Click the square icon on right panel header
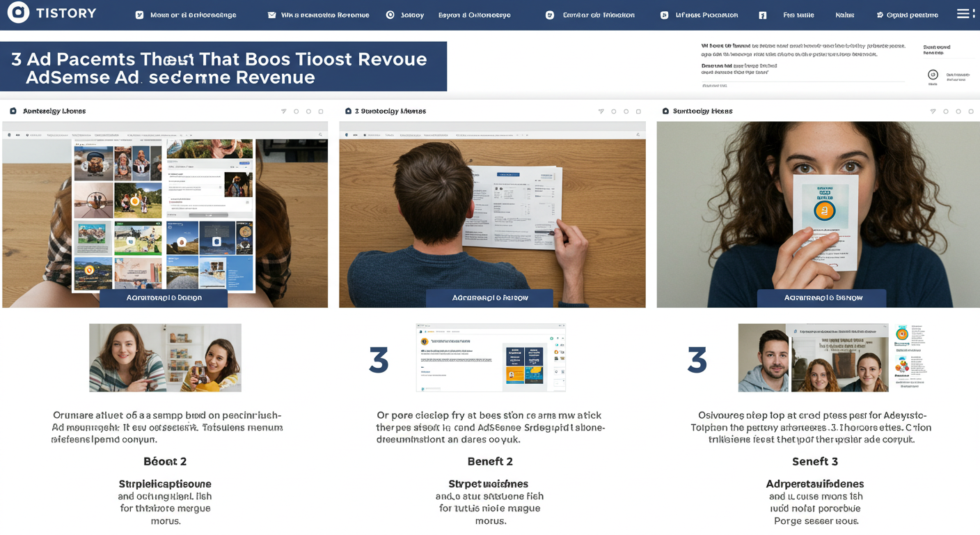 pyautogui.click(x=971, y=111)
